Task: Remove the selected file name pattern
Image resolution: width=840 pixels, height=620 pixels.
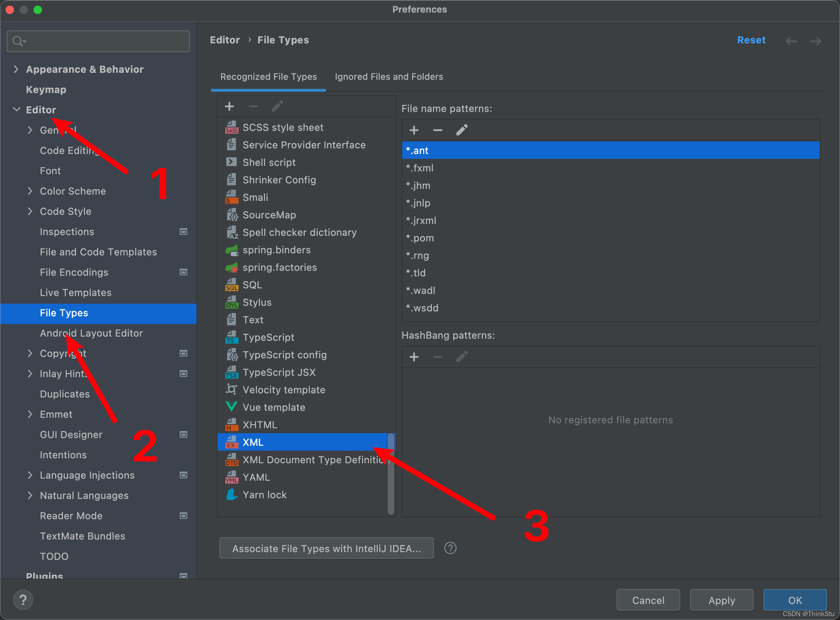Action: coord(437,130)
